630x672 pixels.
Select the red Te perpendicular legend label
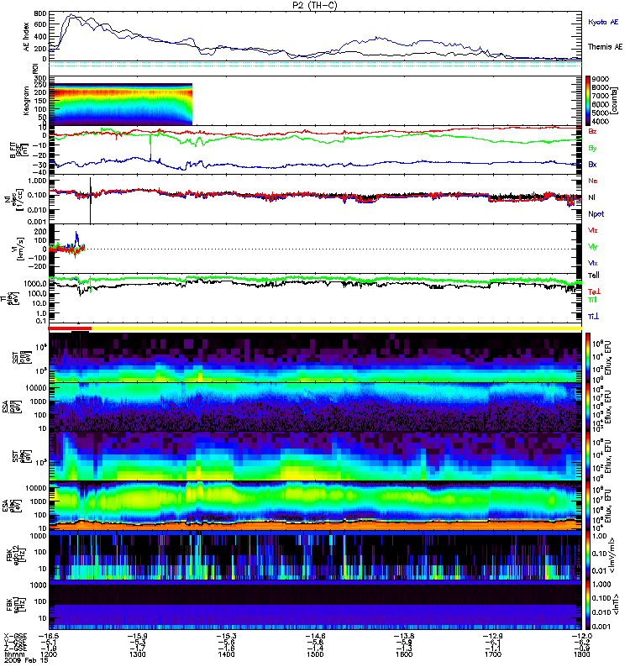click(x=594, y=291)
